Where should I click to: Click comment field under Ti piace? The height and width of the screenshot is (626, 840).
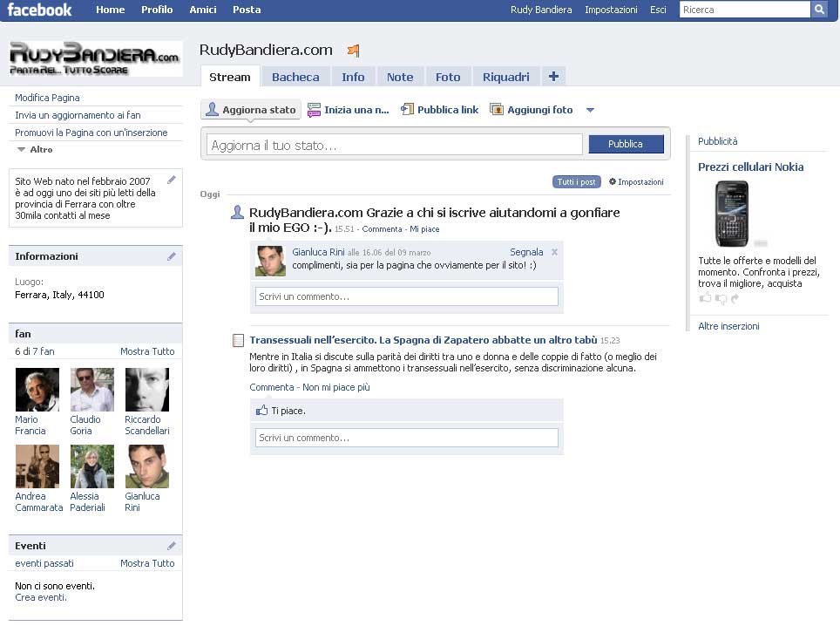pyautogui.click(x=407, y=438)
